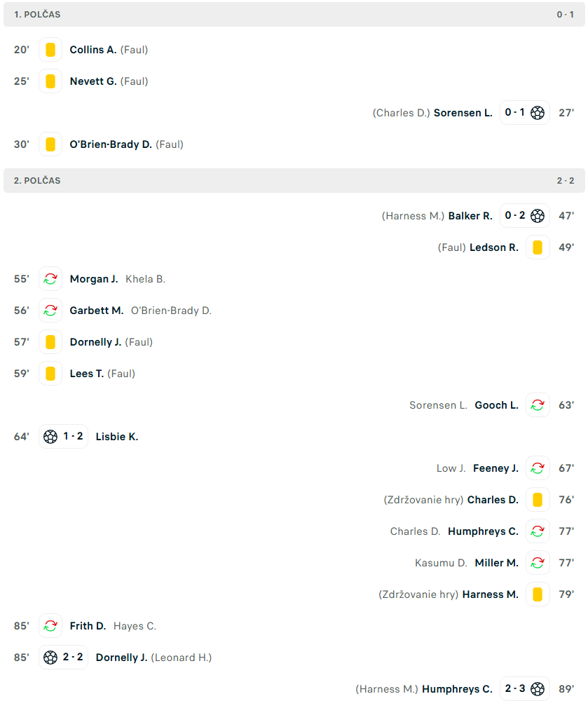
Task: Open player Dornelly J. on the 2-2 goal
Action: point(121,658)
